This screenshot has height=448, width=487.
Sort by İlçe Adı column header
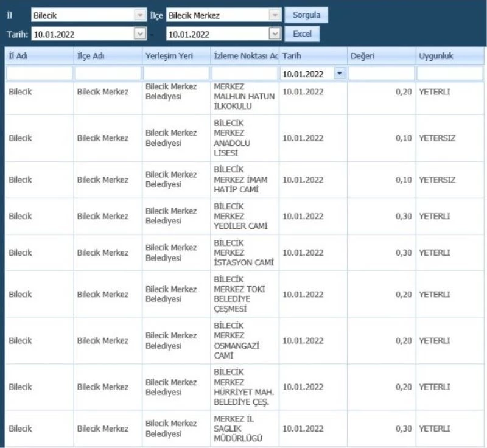pyautogui.click(x=108, y=57)
